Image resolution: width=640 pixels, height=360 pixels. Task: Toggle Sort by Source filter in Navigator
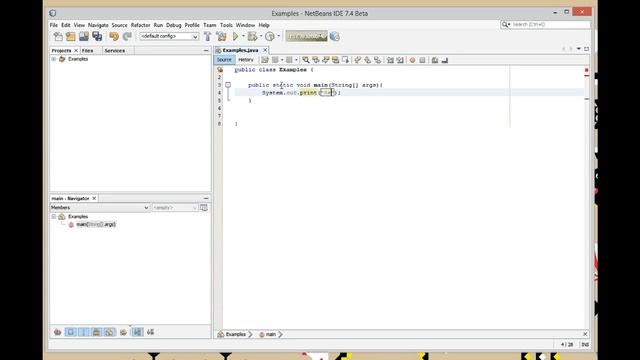150,332
